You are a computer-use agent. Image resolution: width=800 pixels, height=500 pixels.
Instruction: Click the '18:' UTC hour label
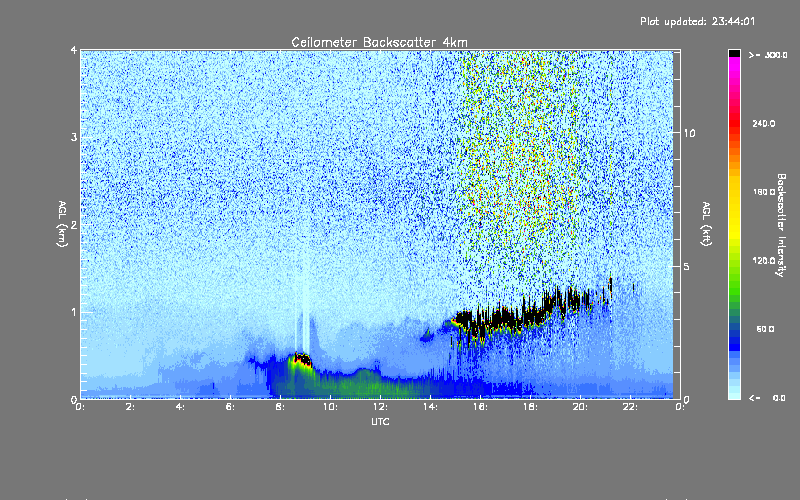coord(530,407)
